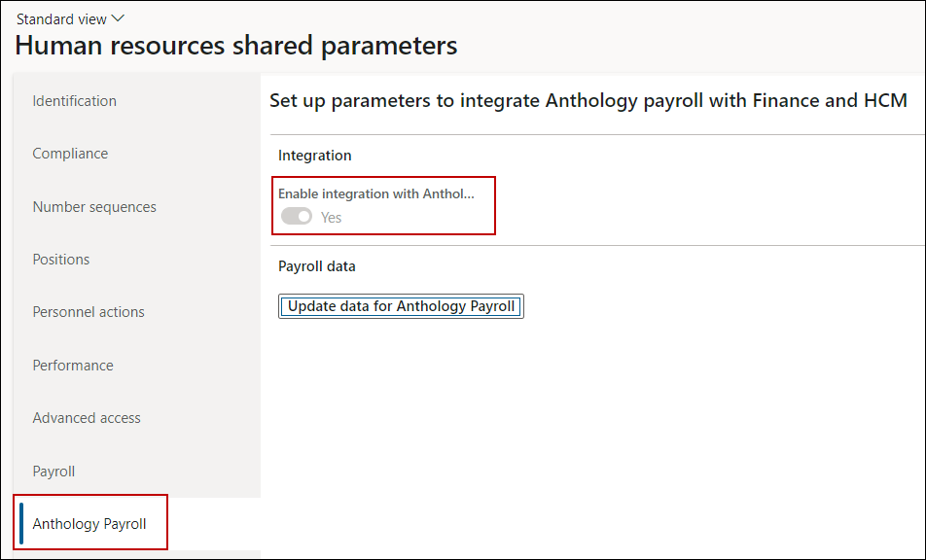Viewport: 926px width, 560px height.
Task: Open the Compliance tab
Action: pos(70,154)
